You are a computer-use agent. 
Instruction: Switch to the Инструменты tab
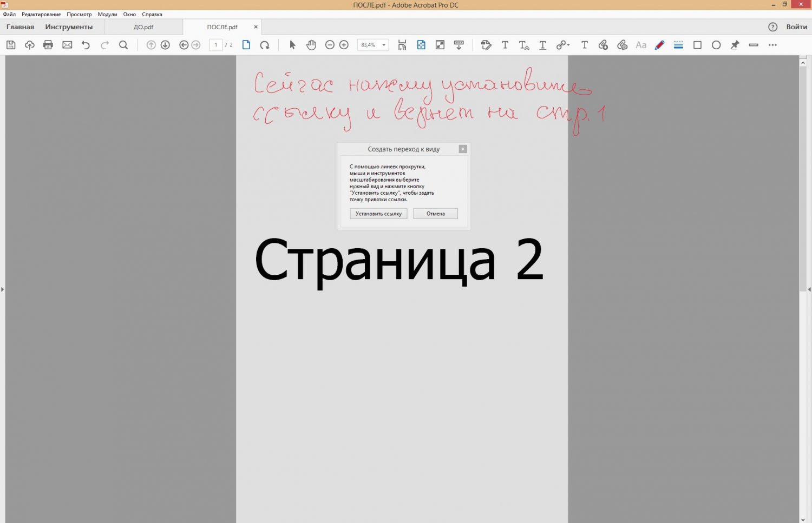tap(69, 27)
